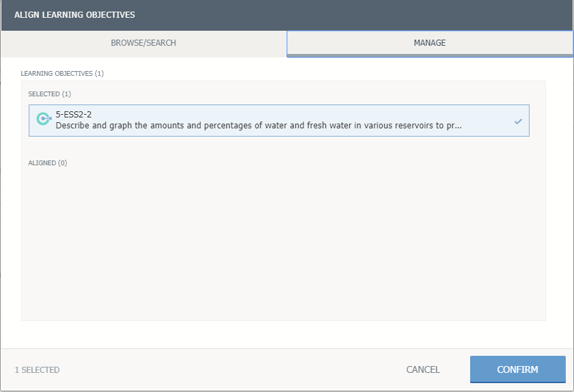This screenshot has height=392, width=574.
Task: Open the Manage tab
Action: coord(429,43)
